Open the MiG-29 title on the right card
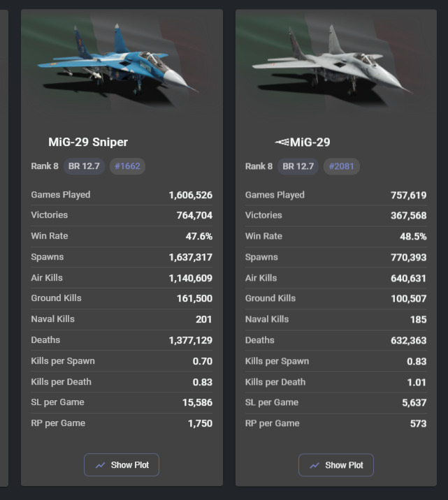 (310, 142)
